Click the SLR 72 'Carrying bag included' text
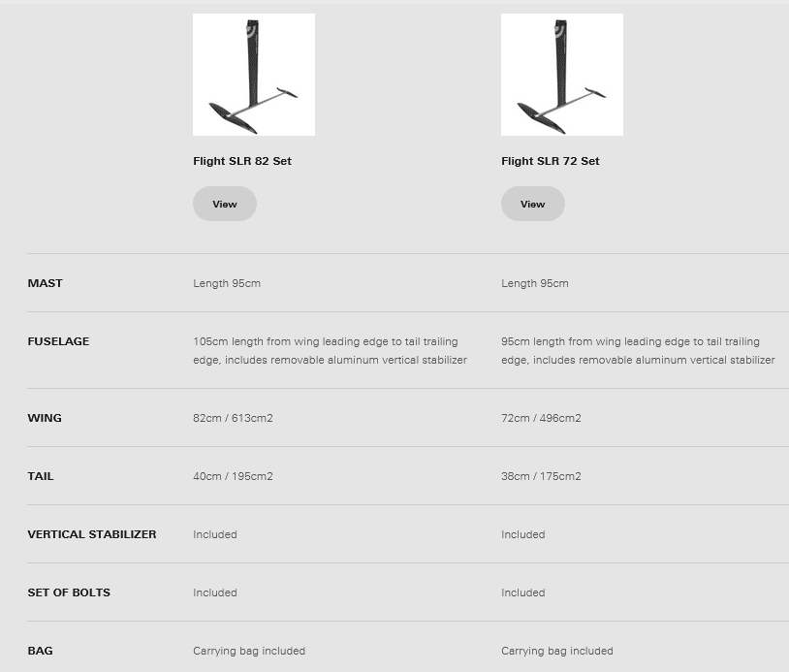This screenshot has height=672, width=789. pos(557,651)
